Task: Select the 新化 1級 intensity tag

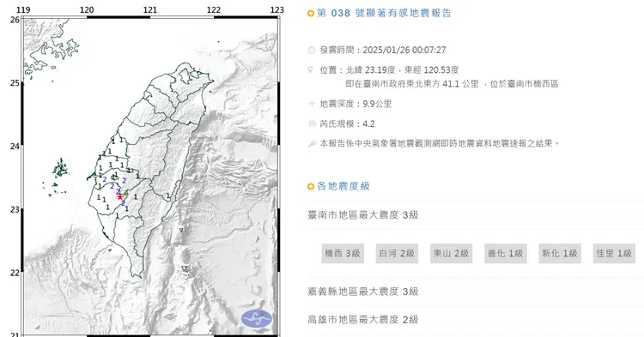Action: click(559, 253)
